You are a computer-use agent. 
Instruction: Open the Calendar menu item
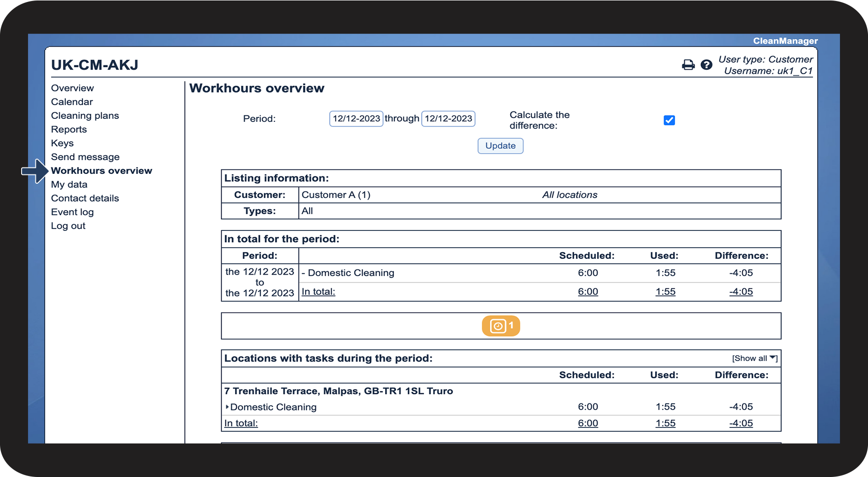pyautogui.click(x=72, y=102)
